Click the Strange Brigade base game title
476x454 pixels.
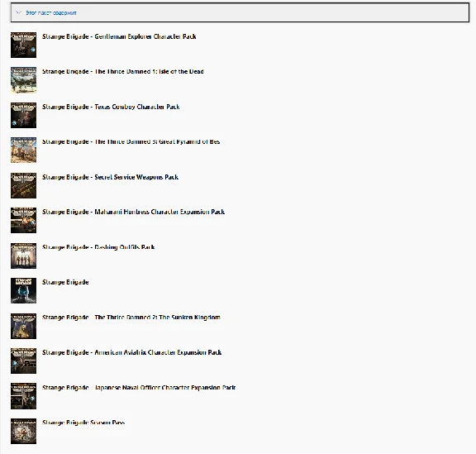coord(65,282)
